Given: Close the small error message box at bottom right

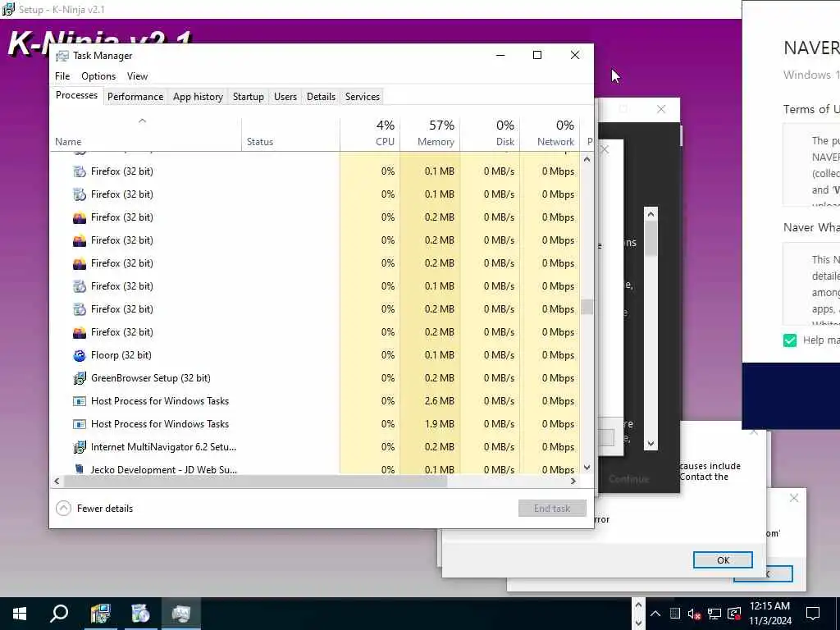Looking at the screenshot, I should tap(794, 498).
